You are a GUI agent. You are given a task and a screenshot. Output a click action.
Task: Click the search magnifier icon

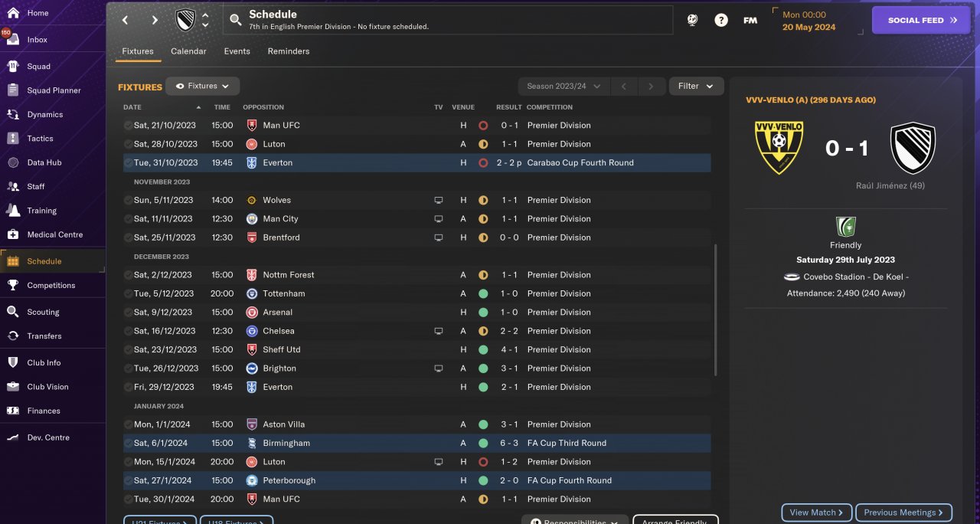click(x=236, y=20)
